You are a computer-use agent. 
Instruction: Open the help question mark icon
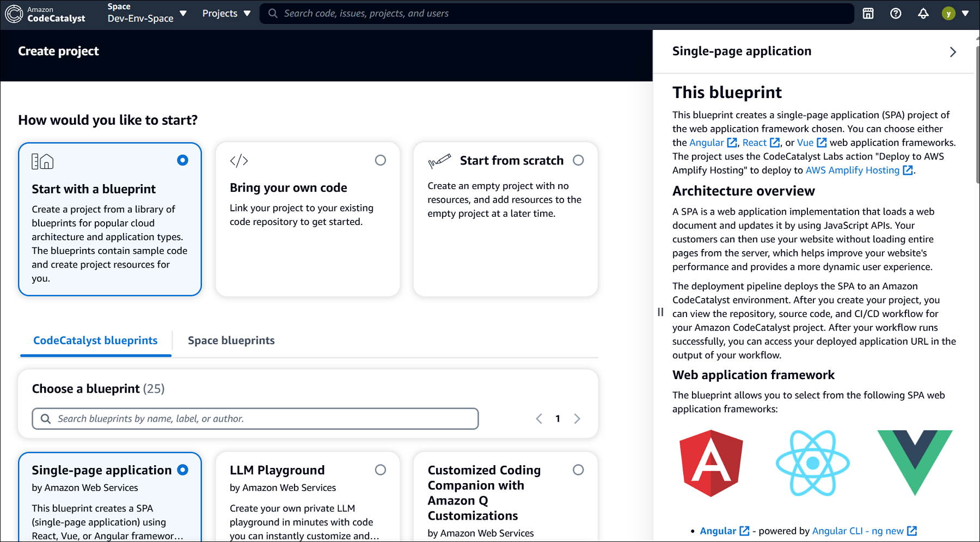point(896,14)
